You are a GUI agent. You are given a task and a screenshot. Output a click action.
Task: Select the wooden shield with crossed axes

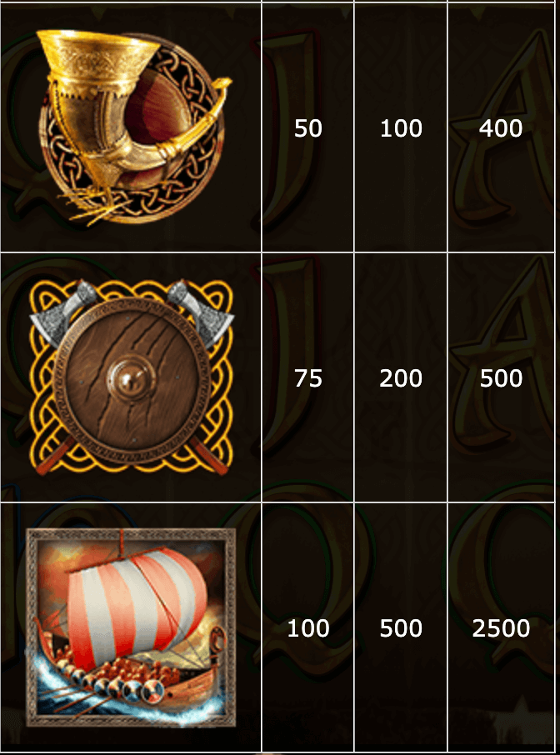(x=131, y=377)
